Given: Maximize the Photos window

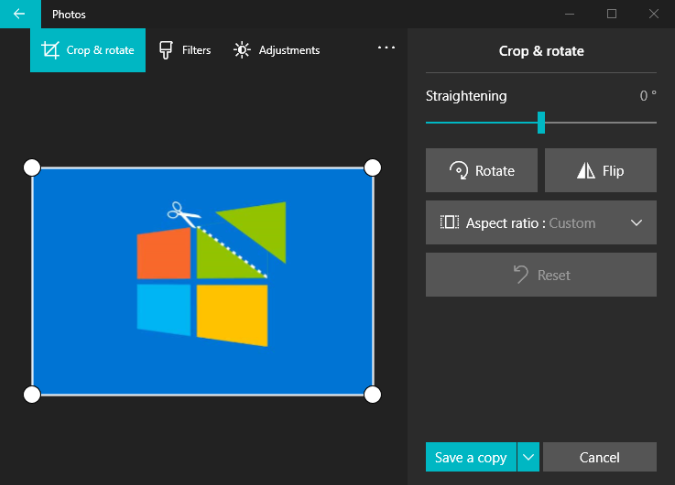Looking at the screenshot, I should click(x=611, y=14).
